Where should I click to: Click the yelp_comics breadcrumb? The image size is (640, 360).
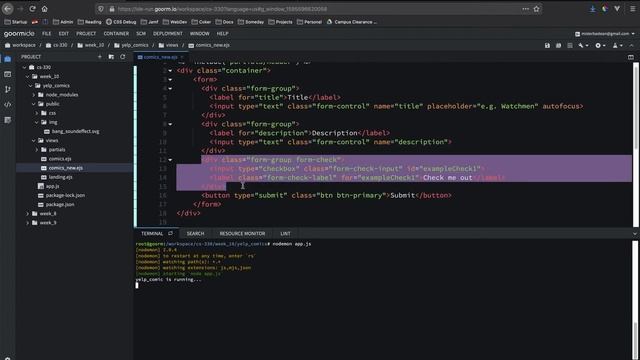tap(135, 45)
